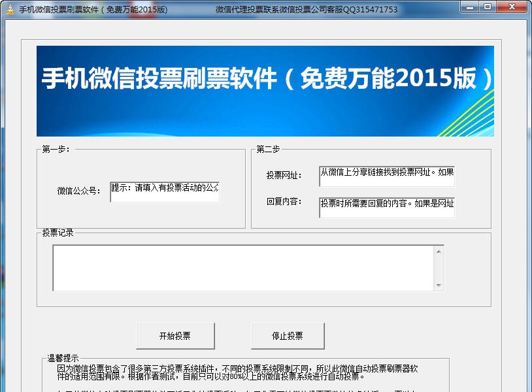Click the software icon in the title bar
The height and width of the screenshot is (392, 532).
pyautogui.click(x=9, y=7)
